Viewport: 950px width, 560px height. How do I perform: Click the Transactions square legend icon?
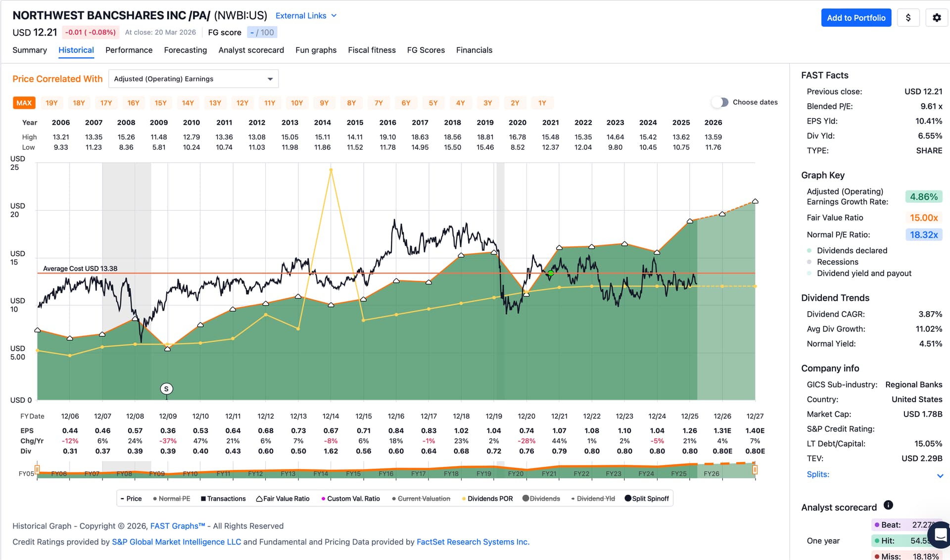pos(203,499)
